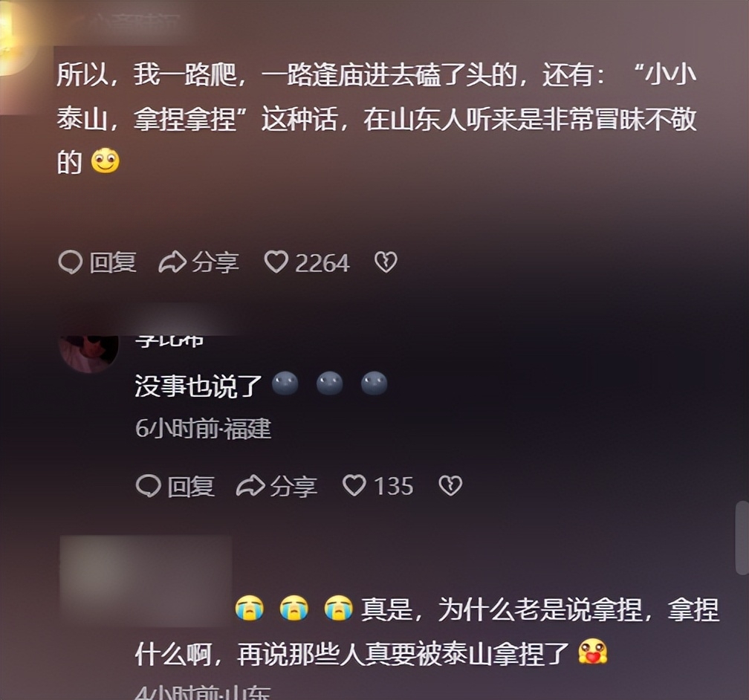Click the comment list scrollbar thumb

(x=742, y=537)
